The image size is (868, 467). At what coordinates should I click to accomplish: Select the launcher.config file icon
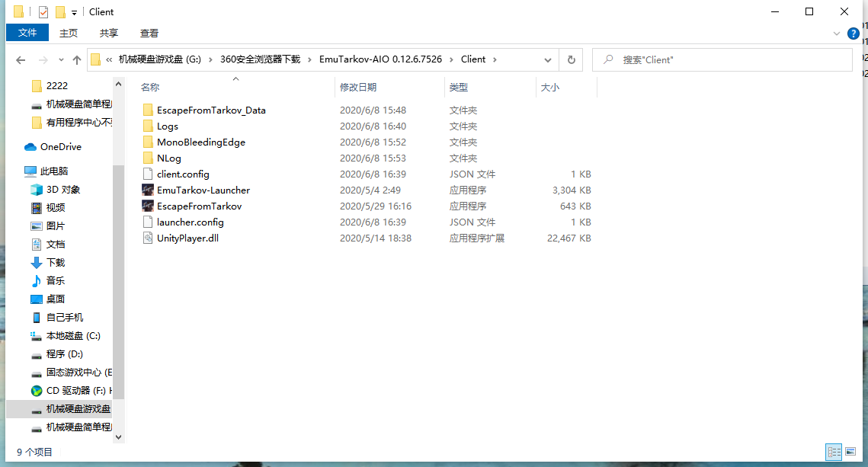(148, 222)
